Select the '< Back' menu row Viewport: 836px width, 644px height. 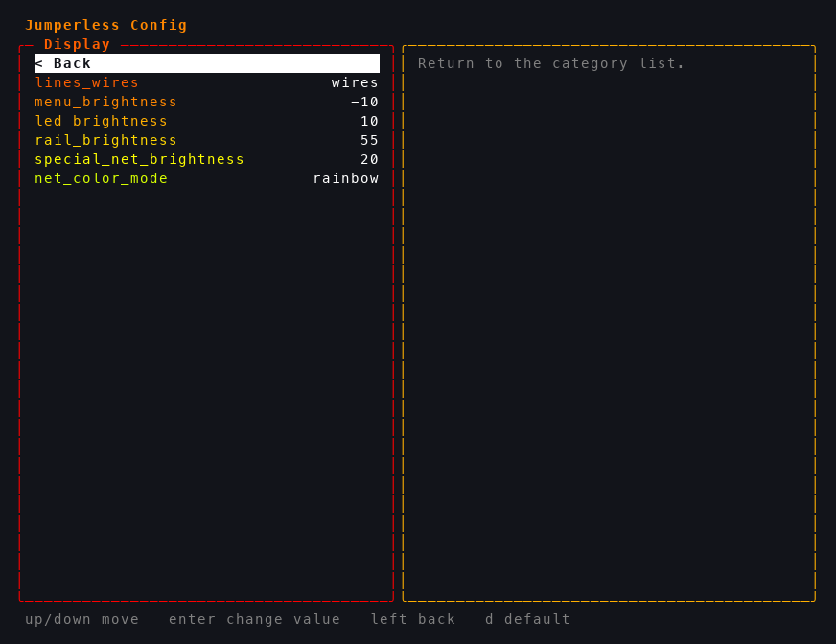tap(207, 63)
